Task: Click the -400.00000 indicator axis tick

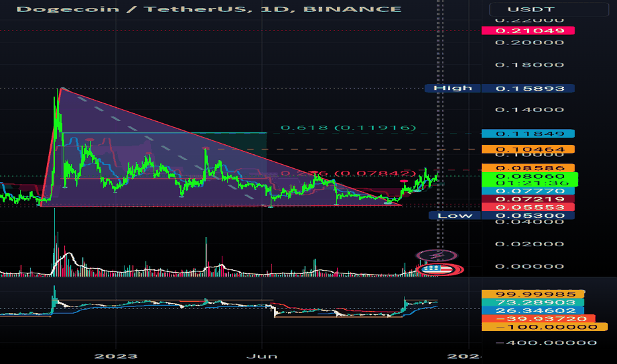Action: pos(546,343)
